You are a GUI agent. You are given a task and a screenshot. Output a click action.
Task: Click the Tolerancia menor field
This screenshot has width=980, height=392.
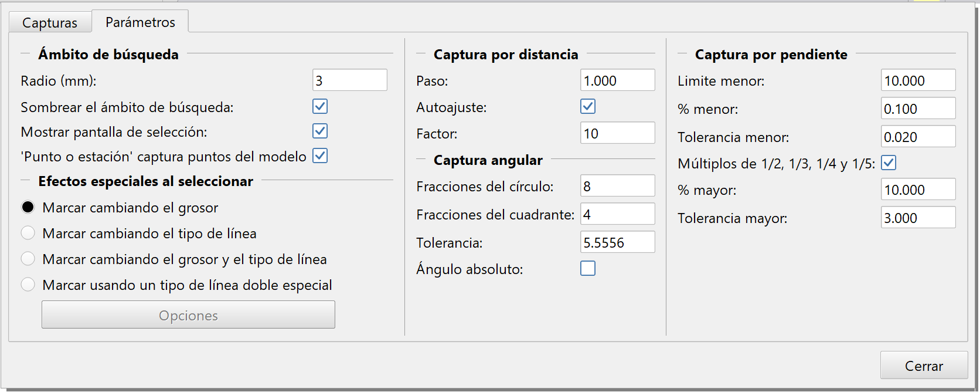tap(918, 137)
